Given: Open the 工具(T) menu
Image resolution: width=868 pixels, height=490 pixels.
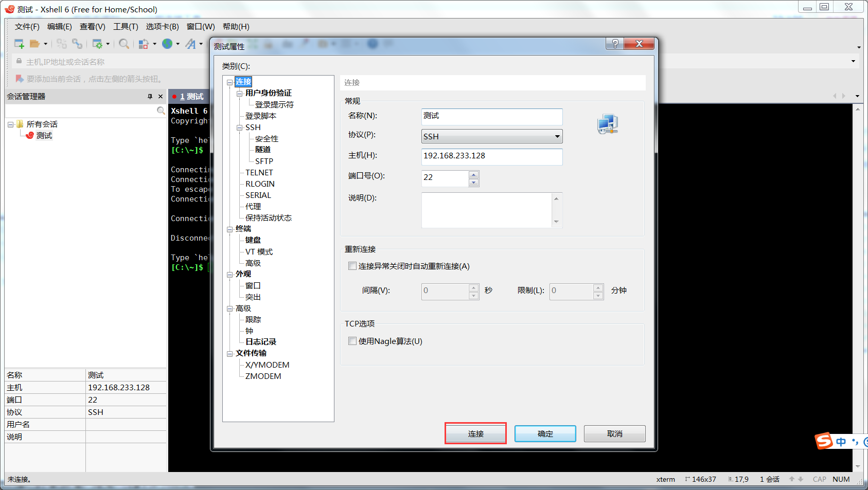Looking at the screenshot, I should tap(126, 26).
